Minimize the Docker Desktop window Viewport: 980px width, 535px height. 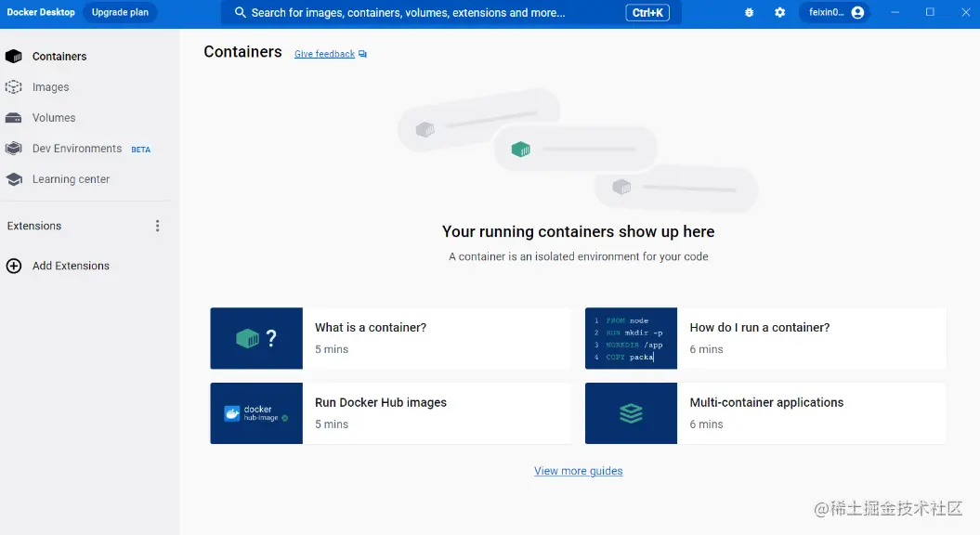coord(895,12)
